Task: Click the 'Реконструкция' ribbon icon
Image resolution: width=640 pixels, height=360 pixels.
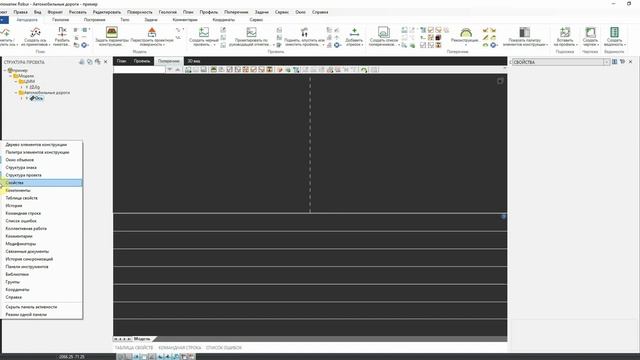Action: pos(466,32)
